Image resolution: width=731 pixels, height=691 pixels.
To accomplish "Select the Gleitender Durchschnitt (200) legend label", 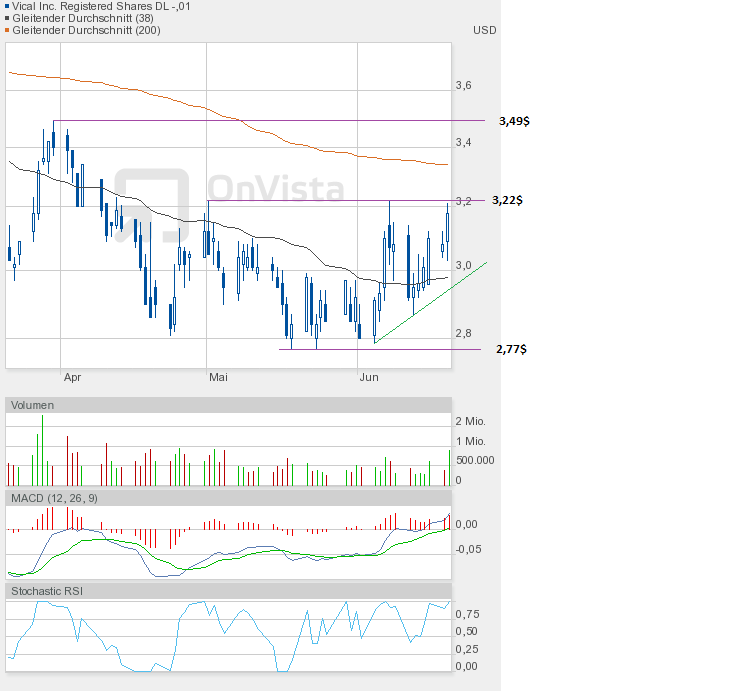I will click(87, 30).
